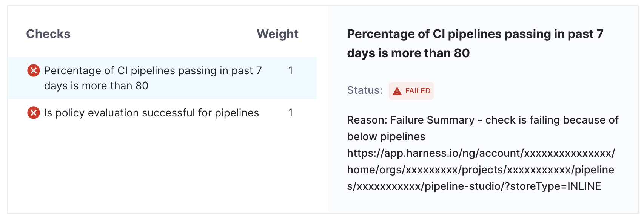Viewport: 644px width, 217px height.
Task: Click the "Status:" label in details panel
Action: (x=365, y=90)
